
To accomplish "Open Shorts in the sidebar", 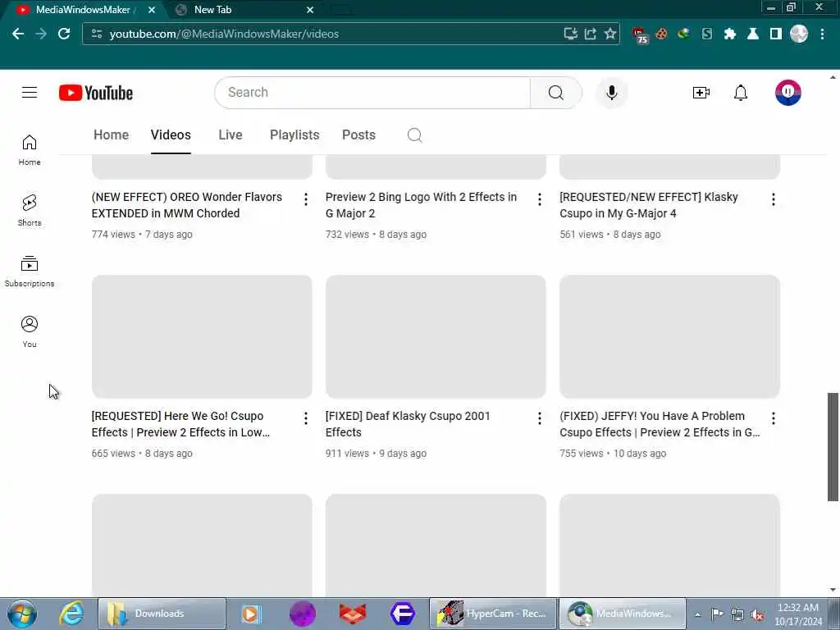I will click(30, 211).
